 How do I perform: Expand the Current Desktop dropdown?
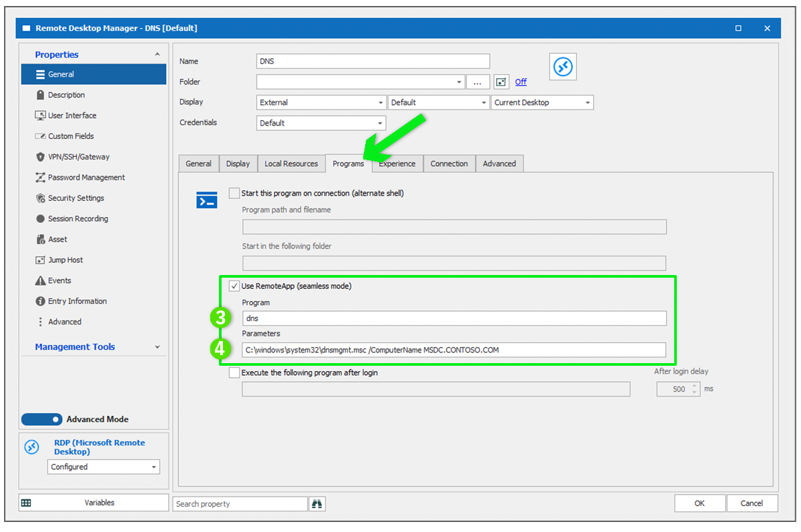point(542,103)
